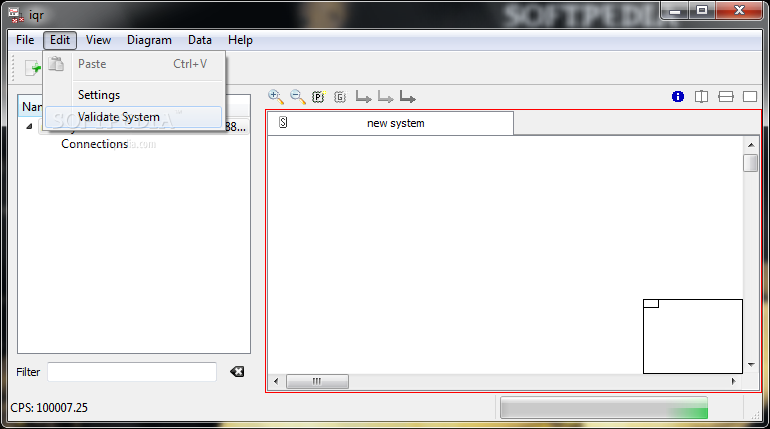
Task: Add a new process with P icon
Action: pos(319,97)
